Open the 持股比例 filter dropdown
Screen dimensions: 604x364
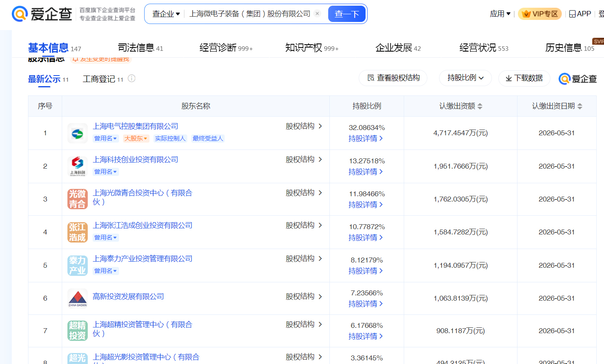coord(465,78)
